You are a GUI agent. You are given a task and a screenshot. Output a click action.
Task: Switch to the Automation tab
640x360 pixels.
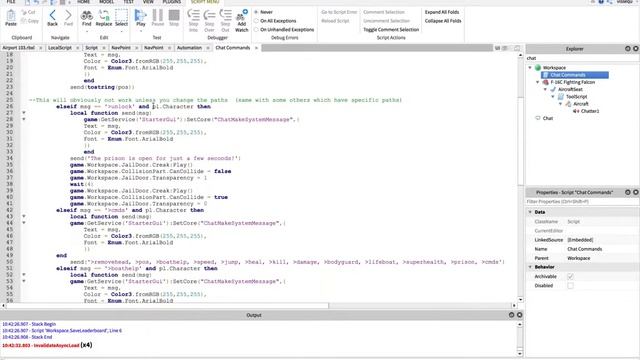tap(189, 48)
